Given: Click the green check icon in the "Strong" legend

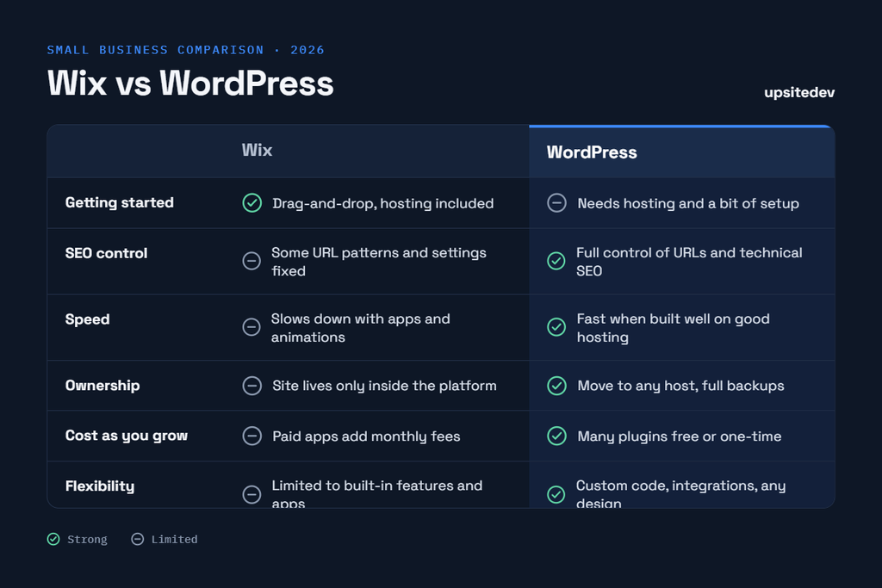Looking at the screenshot, I should click(53, 539).
